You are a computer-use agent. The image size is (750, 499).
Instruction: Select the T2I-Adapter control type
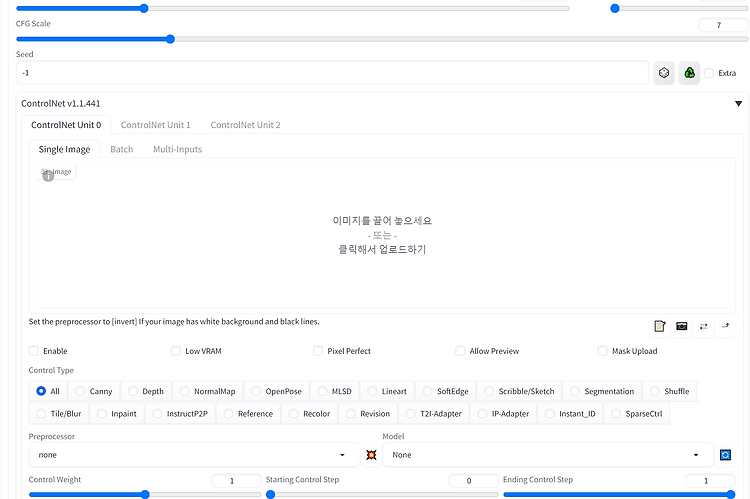click(x=434, y=413)
